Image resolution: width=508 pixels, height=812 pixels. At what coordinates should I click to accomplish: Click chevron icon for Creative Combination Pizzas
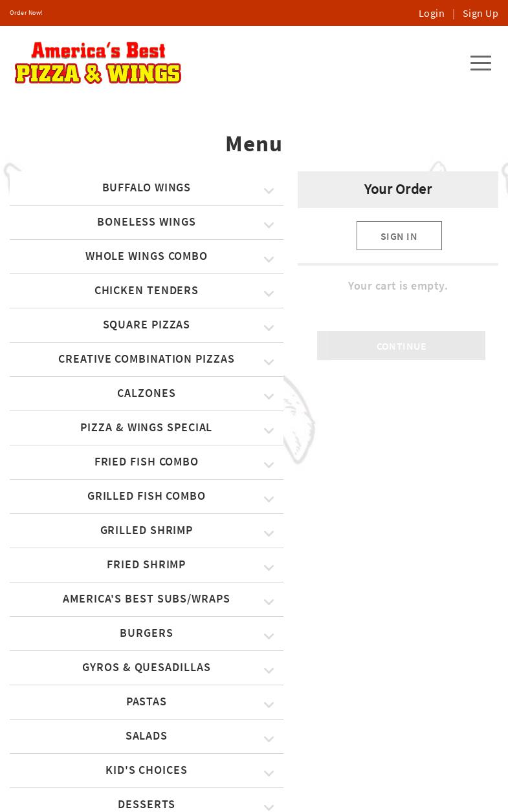pos(269,362)
